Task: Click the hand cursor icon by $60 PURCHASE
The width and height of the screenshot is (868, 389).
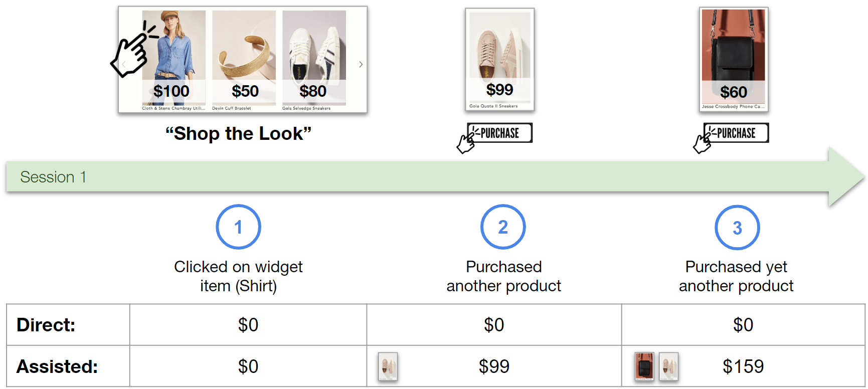Action: tap(704, 141)
